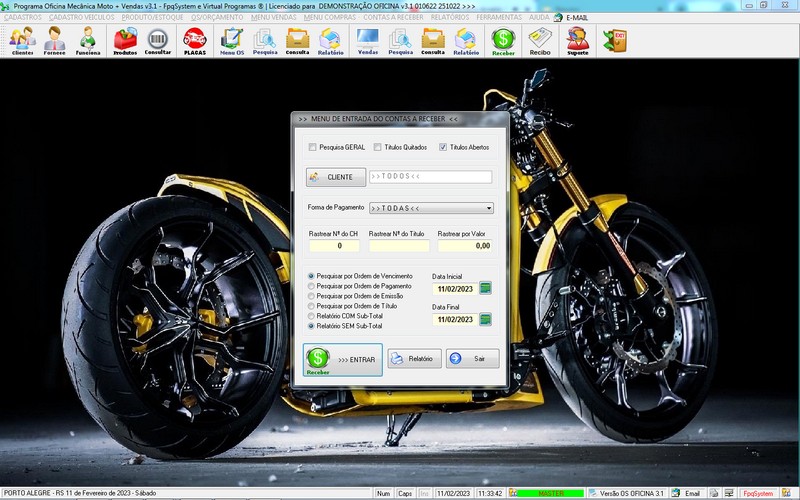
Task: Click the >>TODOS<< client field
Action: pos(431,177)
